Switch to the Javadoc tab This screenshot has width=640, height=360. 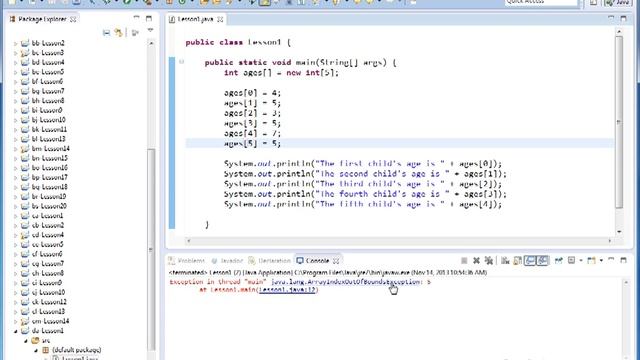pos(227,260)
